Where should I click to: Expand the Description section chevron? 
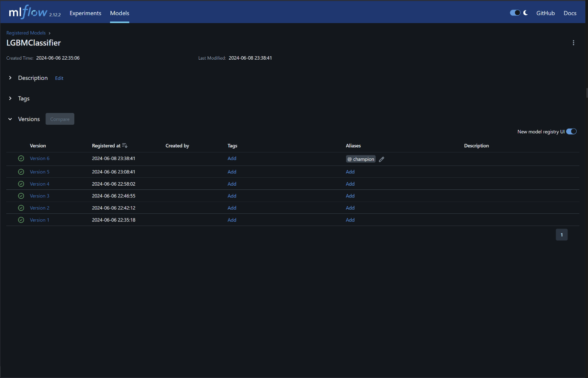click(x=10, y=78)
